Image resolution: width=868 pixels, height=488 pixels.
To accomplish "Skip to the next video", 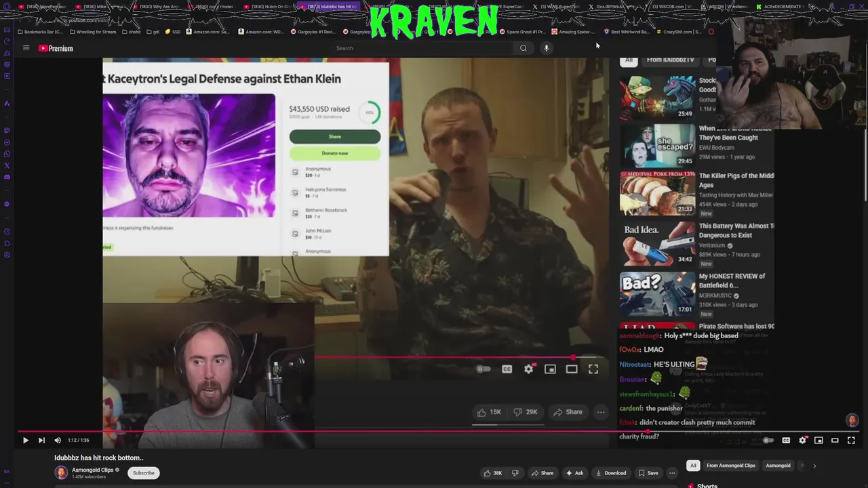I will click(41, 441).
